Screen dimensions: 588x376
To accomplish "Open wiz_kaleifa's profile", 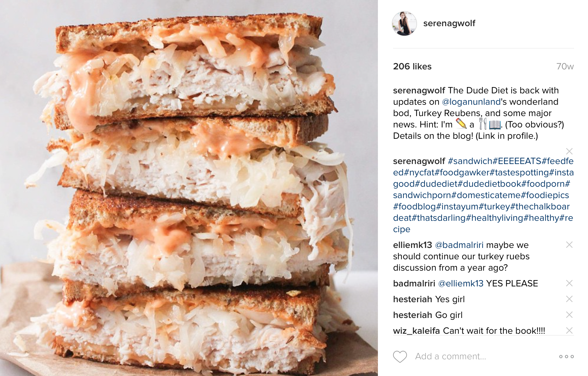I will (x=416, y=331).
